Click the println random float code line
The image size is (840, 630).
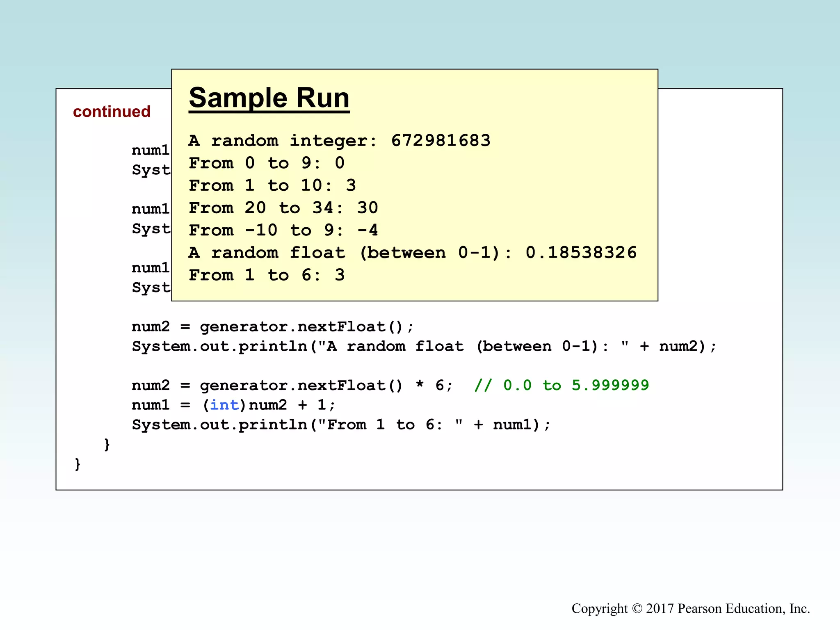point(424,347)
